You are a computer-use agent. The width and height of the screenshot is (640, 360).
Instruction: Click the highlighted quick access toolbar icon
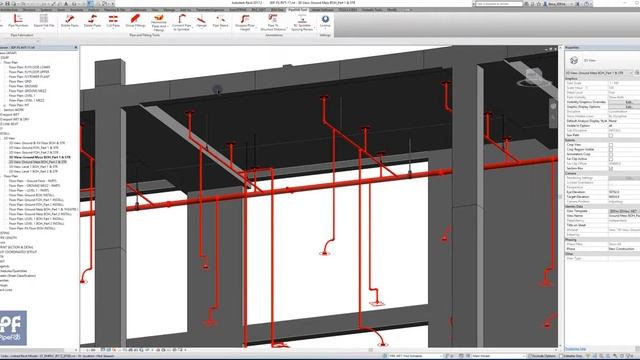90,3
